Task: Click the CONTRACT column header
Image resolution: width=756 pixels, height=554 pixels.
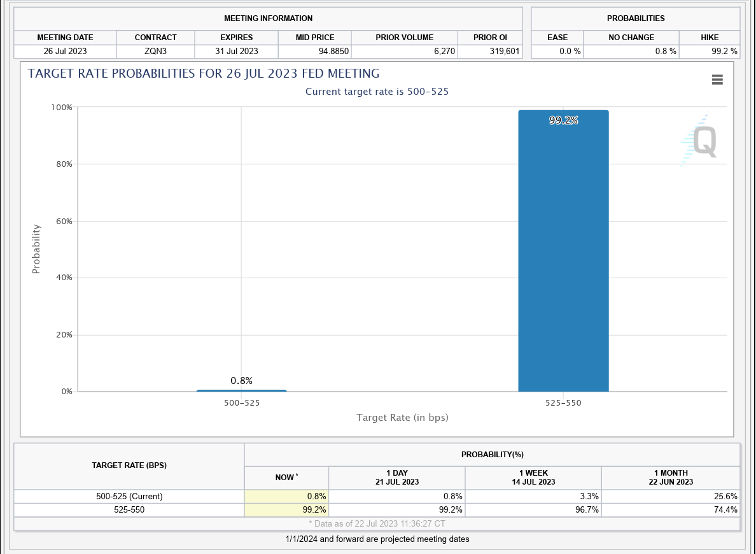Action: tap(155, 38)
